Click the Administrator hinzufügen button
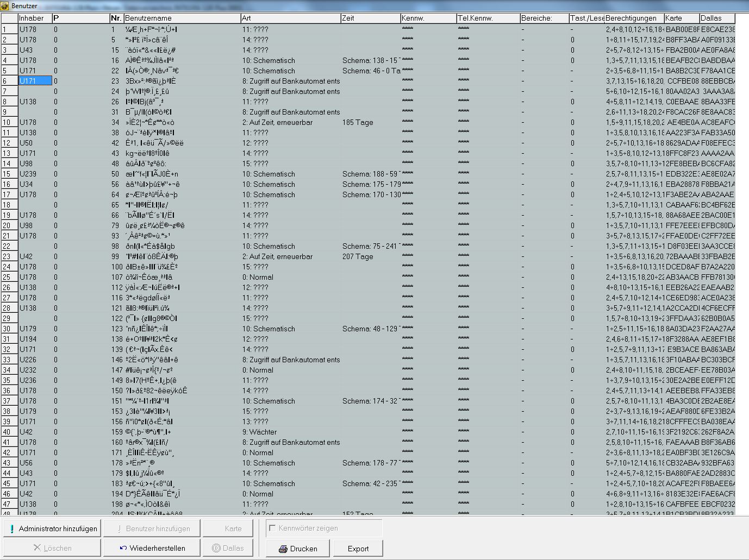749x560 pixels. [52, 528]
